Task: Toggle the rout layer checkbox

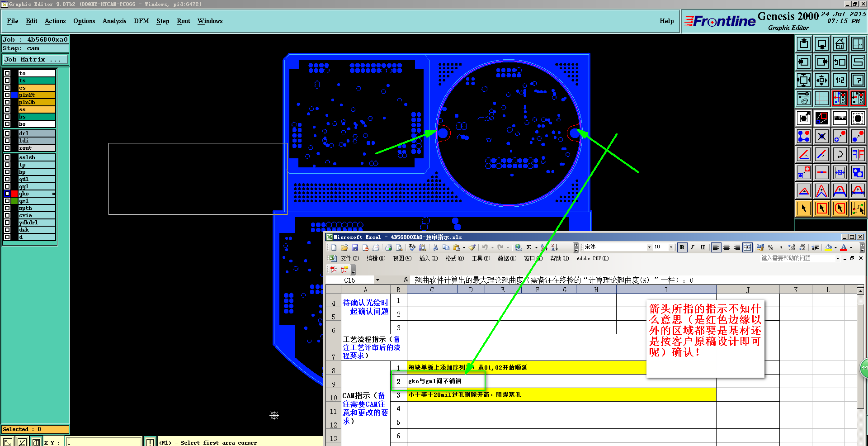Action: (x=7, y=148)
